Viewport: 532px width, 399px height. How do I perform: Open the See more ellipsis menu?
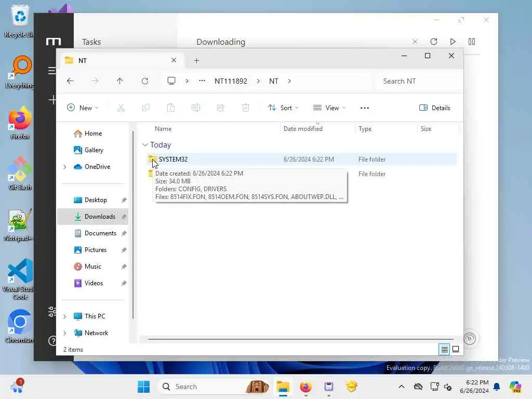point(365,108)
